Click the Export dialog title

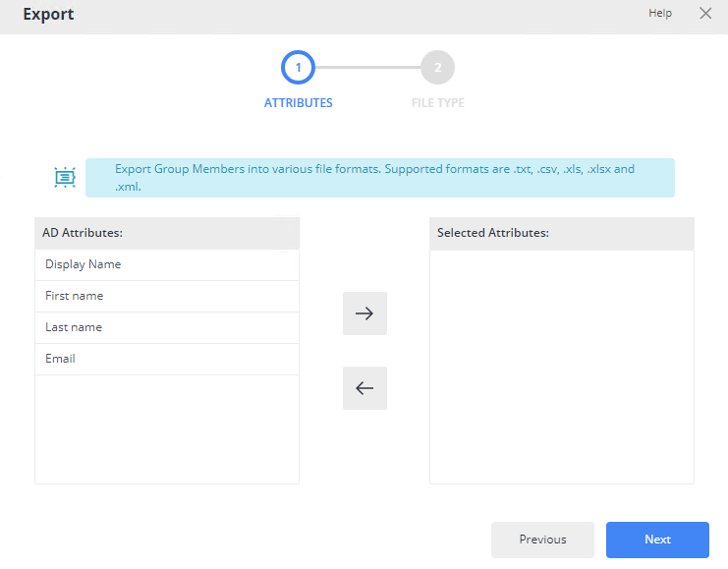(x=48, y=14)
